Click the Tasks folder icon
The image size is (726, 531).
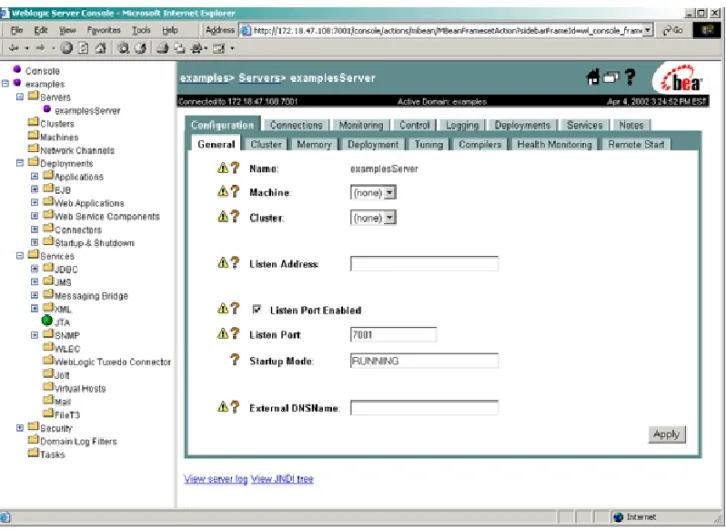click(x=33, y=453)
